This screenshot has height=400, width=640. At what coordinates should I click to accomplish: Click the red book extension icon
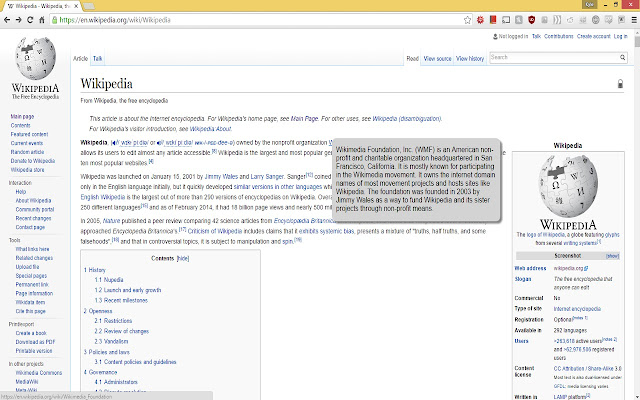(x=493, y=20)
